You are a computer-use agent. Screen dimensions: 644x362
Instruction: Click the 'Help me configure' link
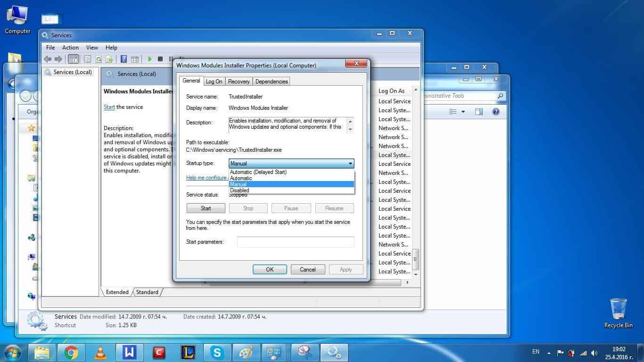click(207, 178)
